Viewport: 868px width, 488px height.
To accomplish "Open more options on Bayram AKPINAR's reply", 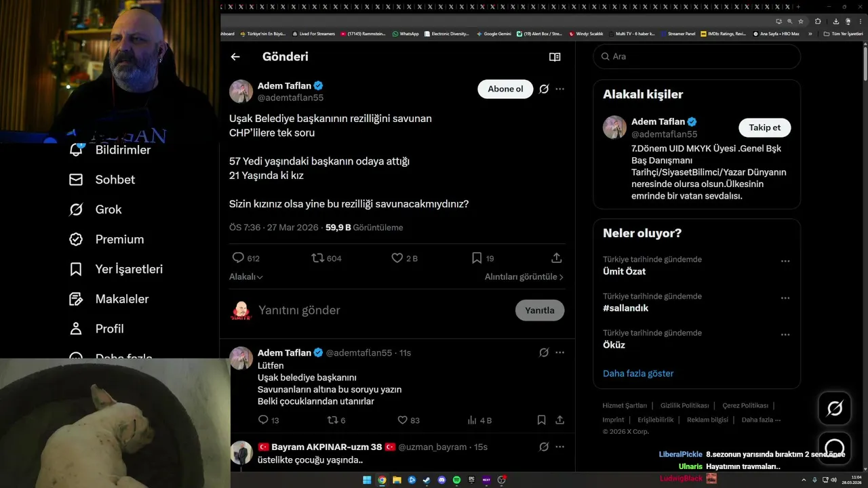I will point(559,447).
